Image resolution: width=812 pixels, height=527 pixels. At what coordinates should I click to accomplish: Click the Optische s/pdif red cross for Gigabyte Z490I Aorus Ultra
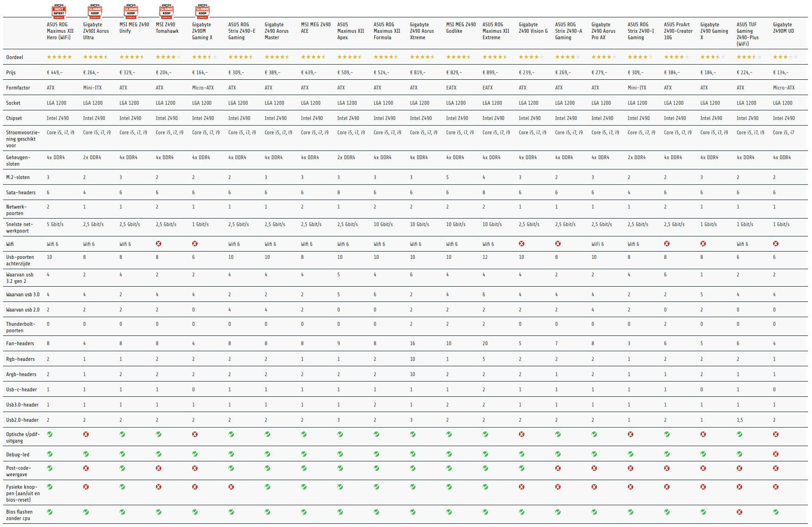[86, 434]
